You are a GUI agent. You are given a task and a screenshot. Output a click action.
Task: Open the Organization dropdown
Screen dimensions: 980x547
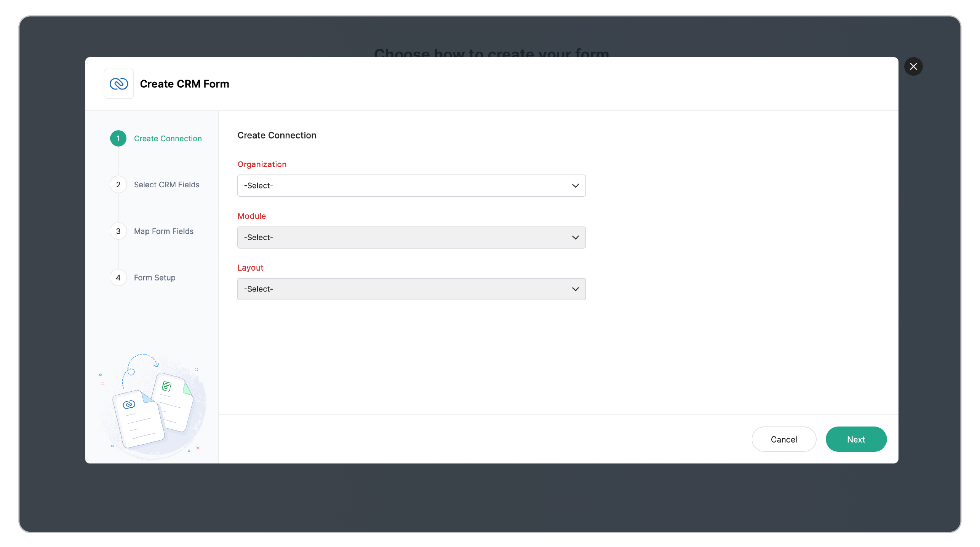[411, 186]
